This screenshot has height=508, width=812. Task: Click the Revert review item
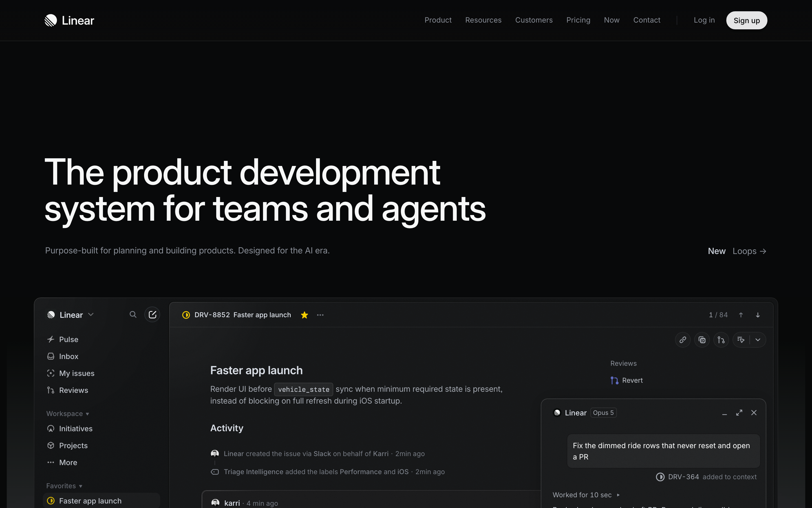click(x=626, y=380)
